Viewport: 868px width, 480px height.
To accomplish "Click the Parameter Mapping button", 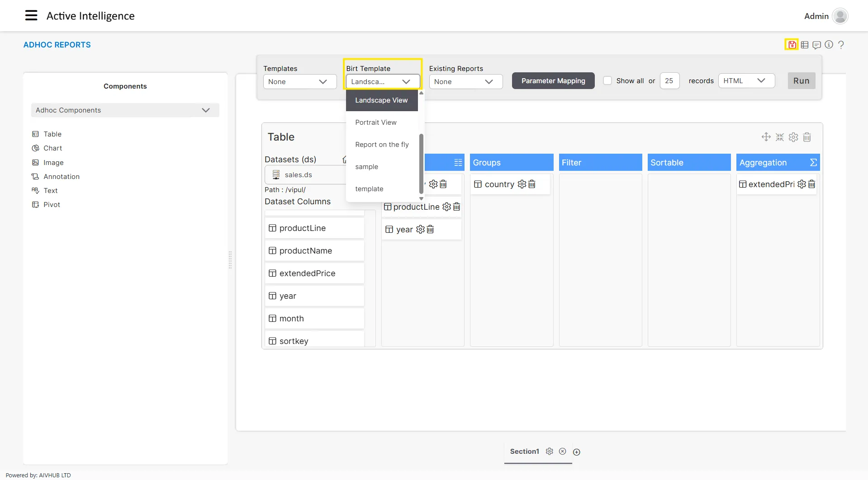I will click(x=553, y=81).
